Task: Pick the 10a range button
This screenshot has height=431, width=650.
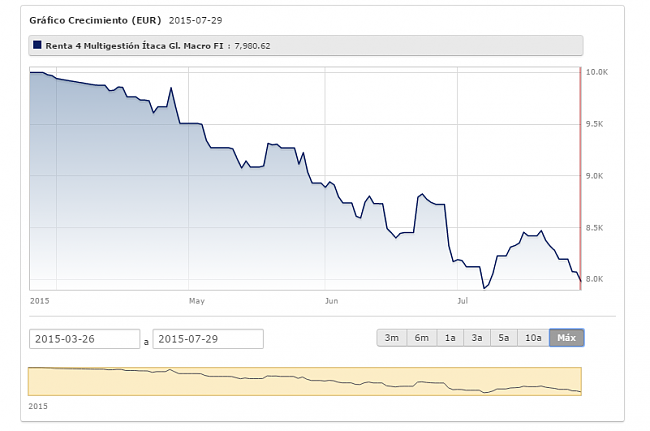Action: (533, 338)
